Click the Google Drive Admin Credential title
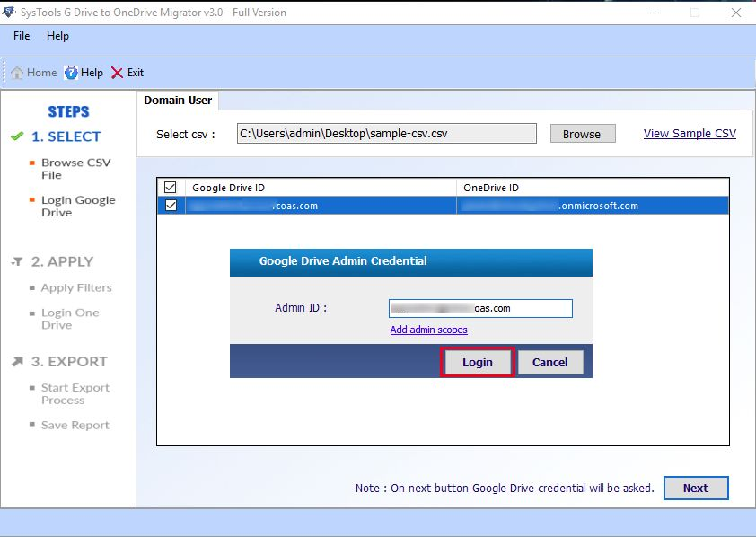The height and width of the screenshot is (537, 756). (x=343, y=261)
